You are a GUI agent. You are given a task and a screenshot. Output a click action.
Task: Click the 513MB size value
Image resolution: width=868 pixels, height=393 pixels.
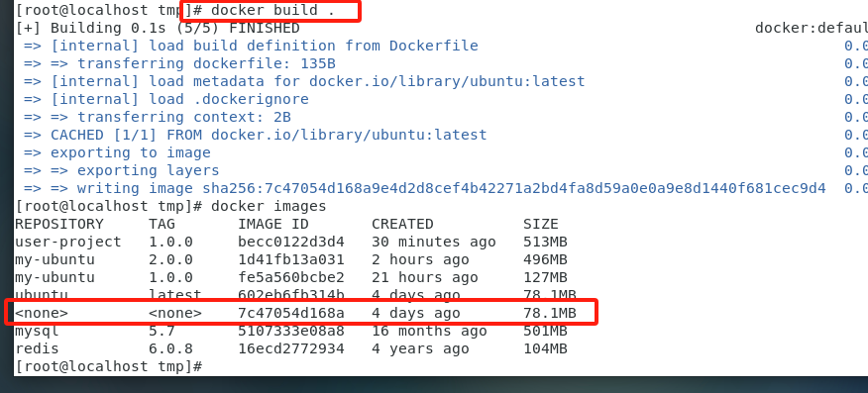545,242
